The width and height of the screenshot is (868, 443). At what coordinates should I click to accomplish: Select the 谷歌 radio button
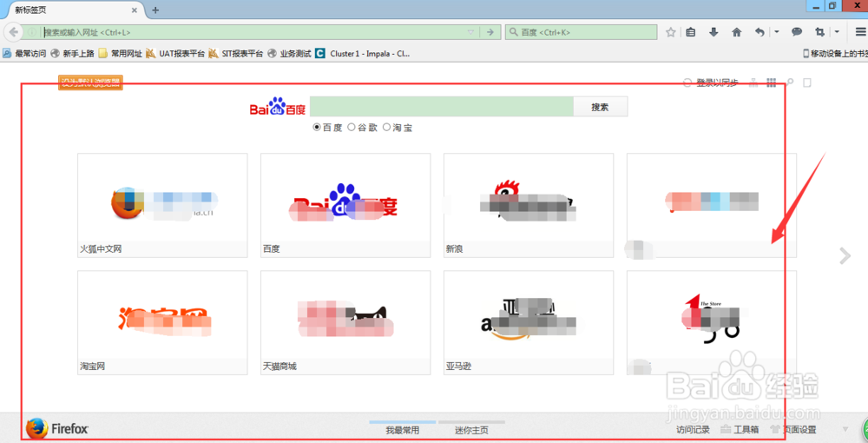point(351,128)
